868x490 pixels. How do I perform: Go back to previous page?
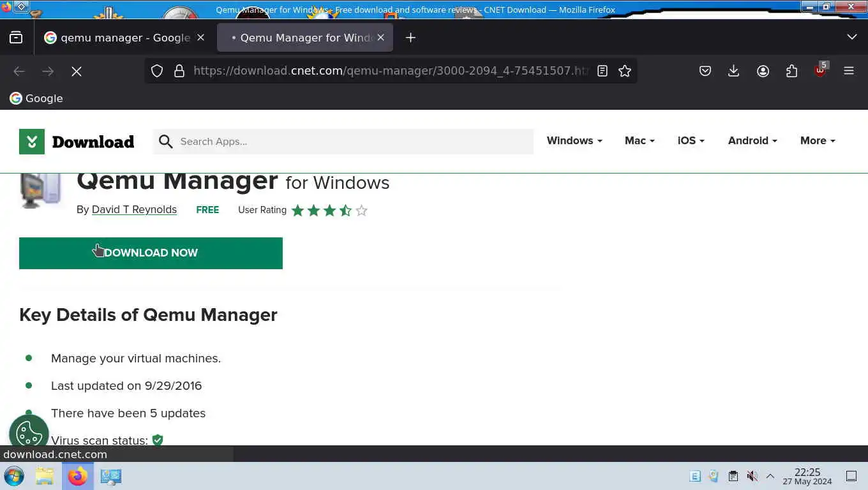pos(19,71)
